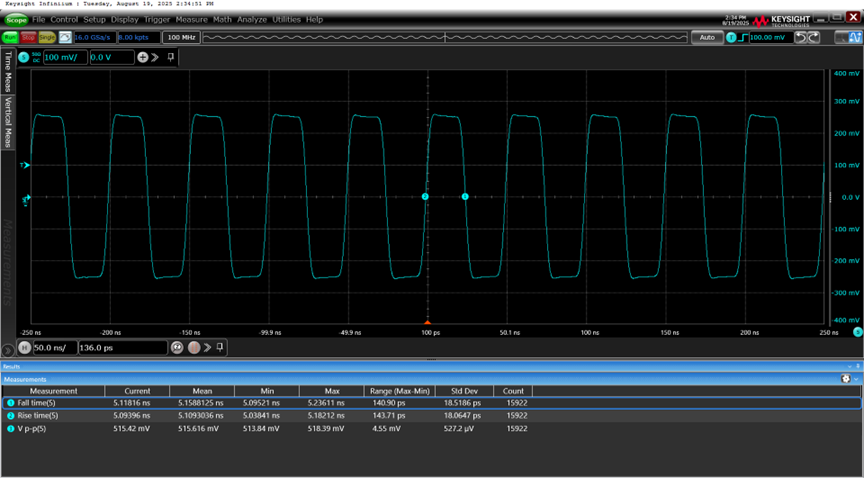864x478 pixels.
Task: Click the rising edge trigger slope icon
Action: tap(743, 37)
